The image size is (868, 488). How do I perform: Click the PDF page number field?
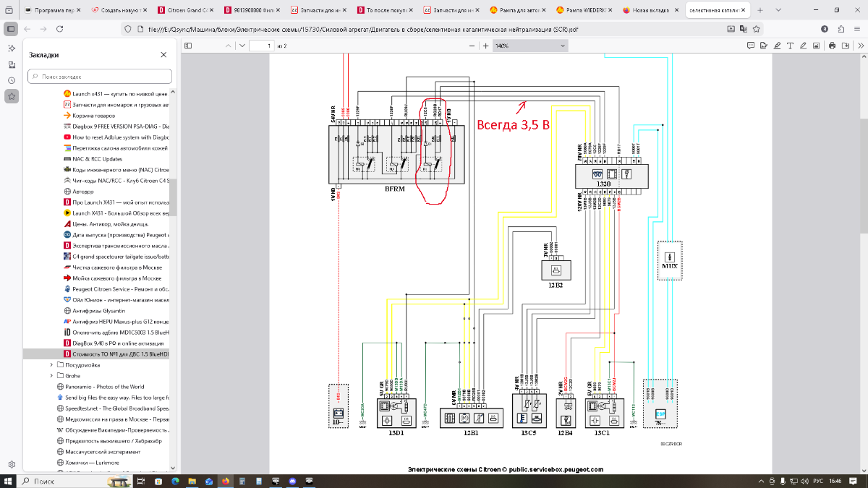(x=260, y=46)
